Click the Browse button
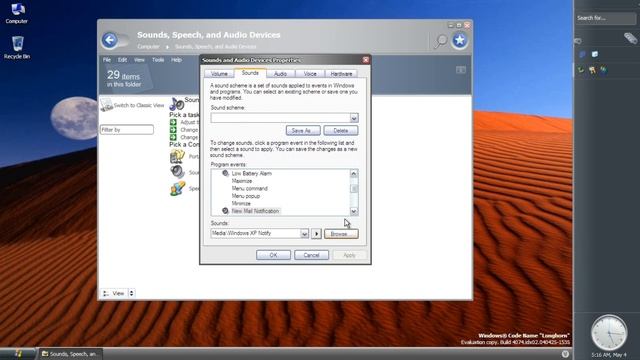 (341, 233)
